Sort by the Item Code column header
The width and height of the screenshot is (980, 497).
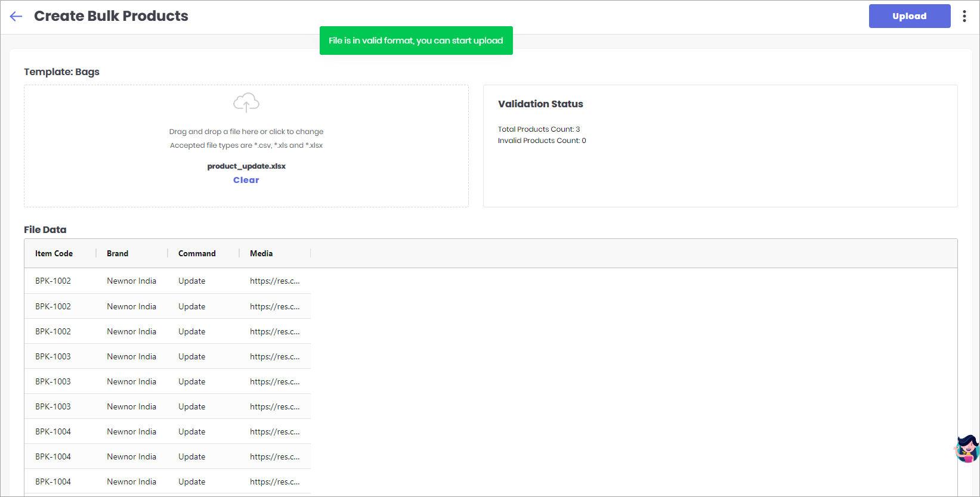[54, 253]
